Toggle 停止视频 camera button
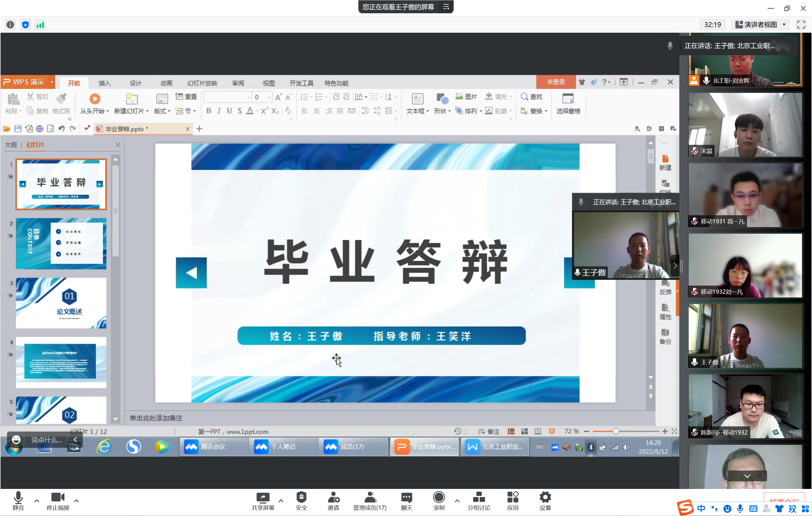The width and height of the screenshot is (812, 516). click(58, 501)
